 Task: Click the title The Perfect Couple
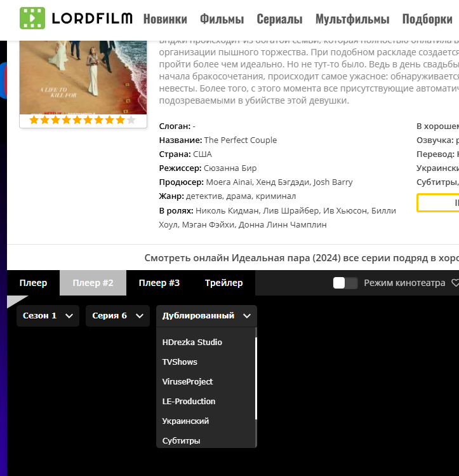[241, 140]
